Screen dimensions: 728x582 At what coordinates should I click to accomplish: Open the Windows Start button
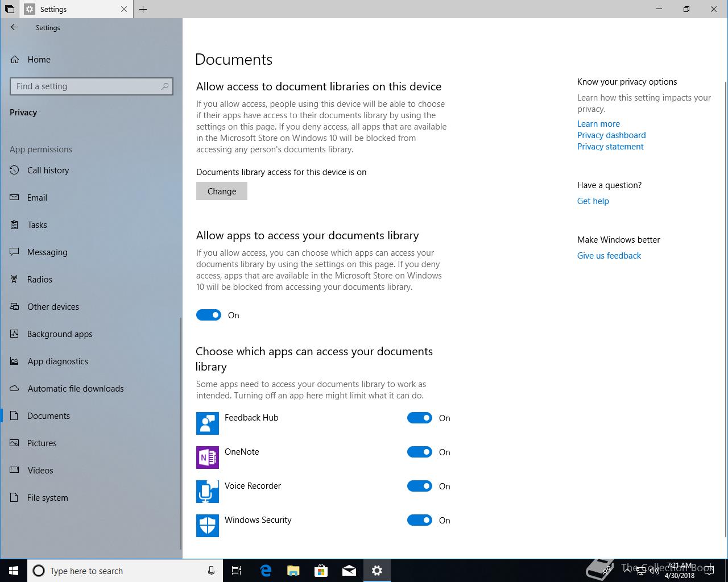click(14, 571)
